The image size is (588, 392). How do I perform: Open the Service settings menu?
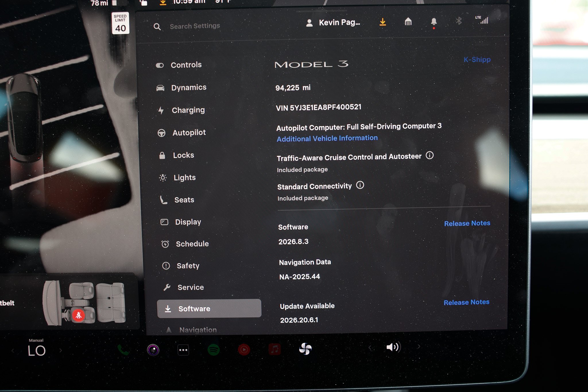click(184, 287)
